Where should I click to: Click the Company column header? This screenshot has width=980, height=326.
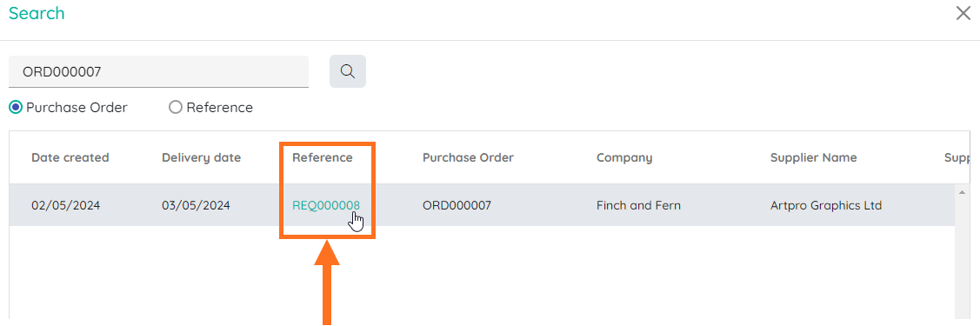tap(624, 157)
